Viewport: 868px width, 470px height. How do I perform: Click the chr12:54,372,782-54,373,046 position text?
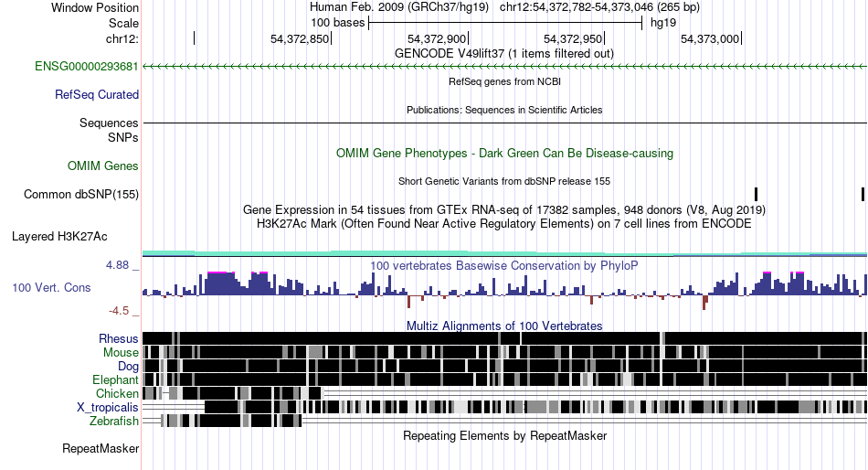[x=599, y=7]
